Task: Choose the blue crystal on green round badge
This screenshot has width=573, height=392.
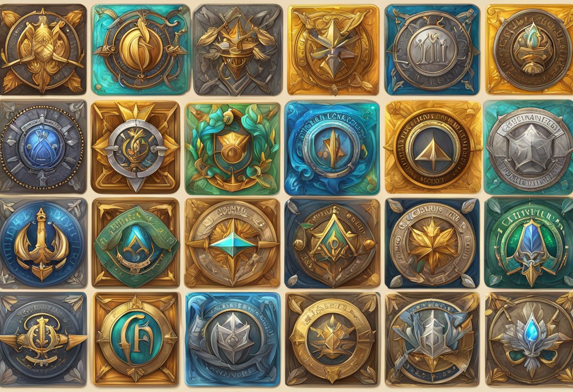Action: pyautogui.click(x=529, y=243)
